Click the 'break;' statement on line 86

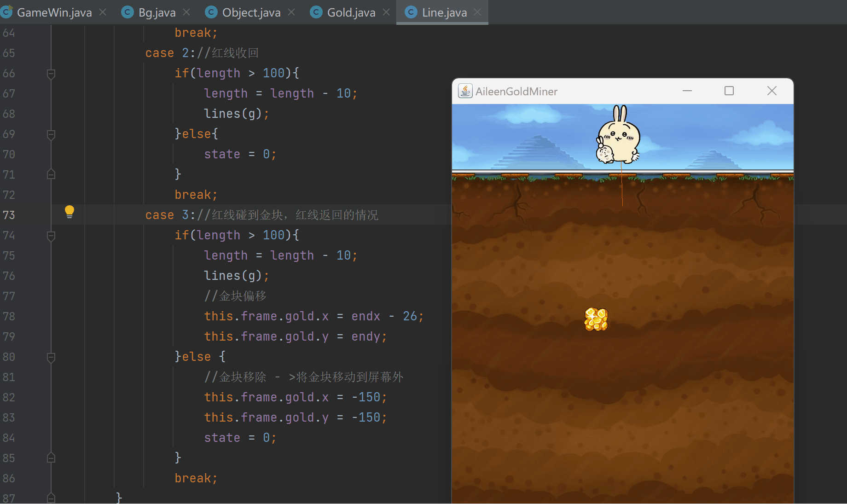pyautogui.click(x=196, y=478)
